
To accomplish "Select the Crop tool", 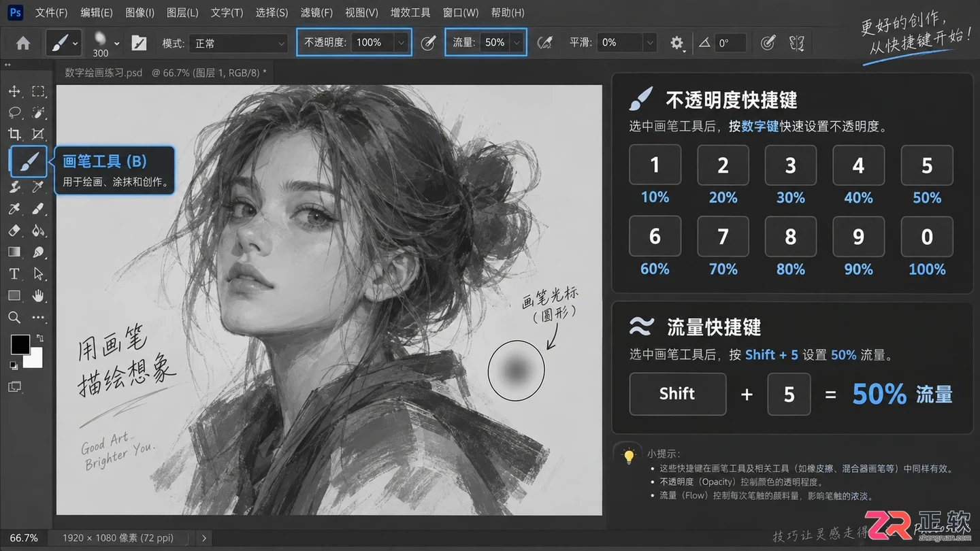I will pyautogui.click(x=14, y=134).
